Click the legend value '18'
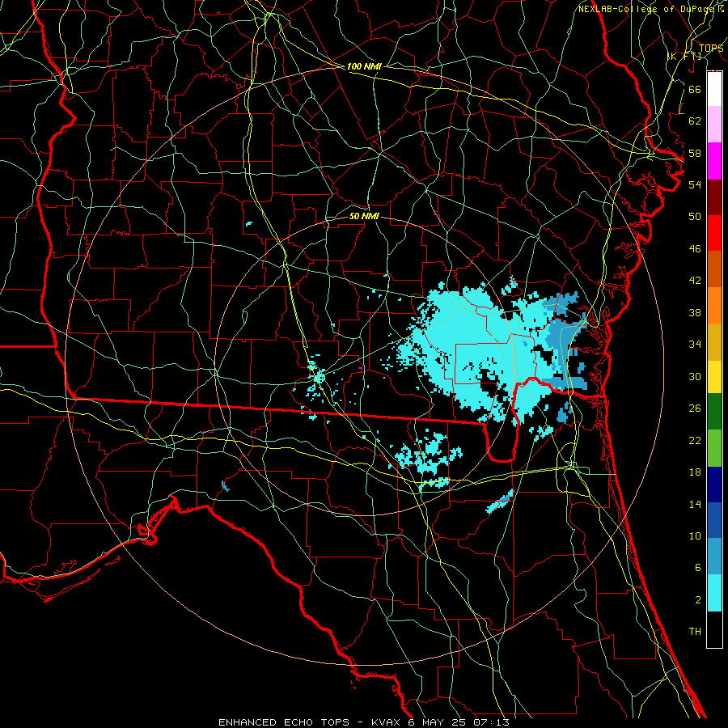Image resolution: width=728 pixels, height=728 pixels. click(x=695, y=472)
